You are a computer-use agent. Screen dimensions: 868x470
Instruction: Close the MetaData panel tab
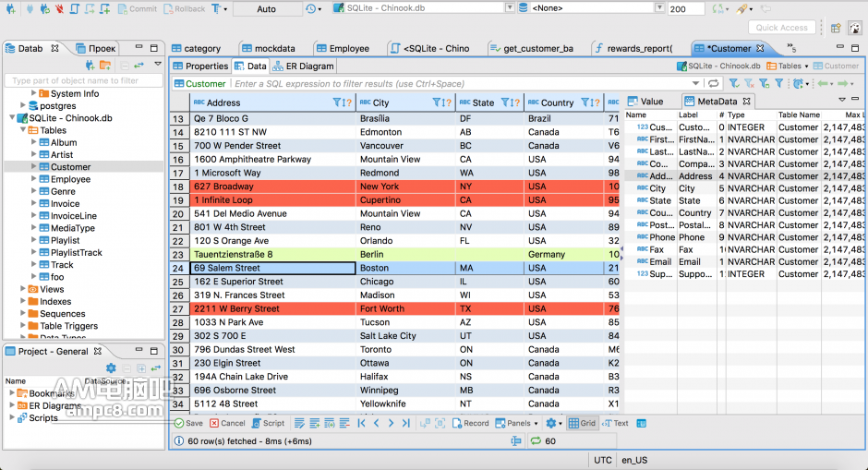pos(746,102)
